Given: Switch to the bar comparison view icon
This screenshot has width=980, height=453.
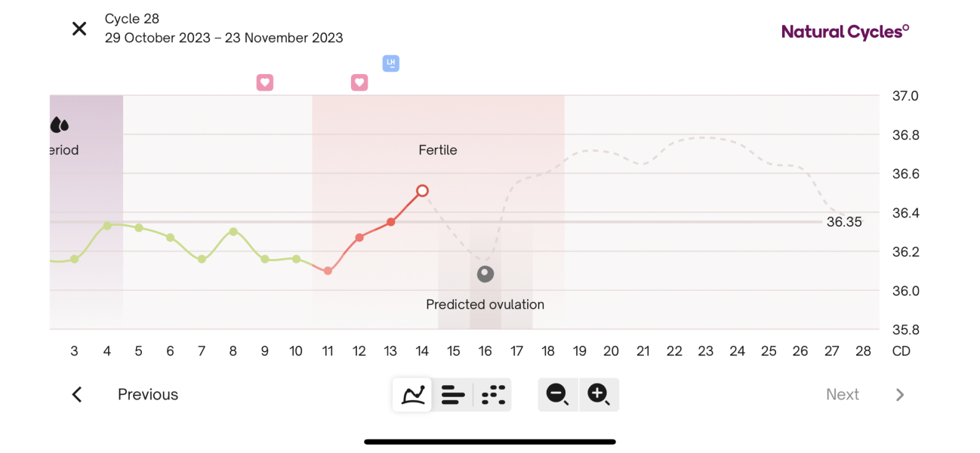Looking at the screenshot, I should (x=452, y=394).
